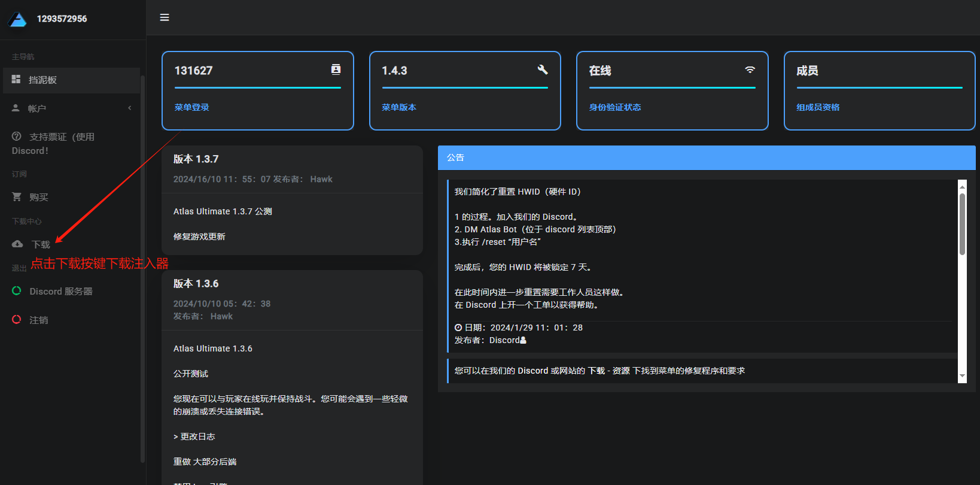The width and height of the screenshot is (980, 485).
Task: Click the 菜单版本 link
Action: (x=399, y=107)
